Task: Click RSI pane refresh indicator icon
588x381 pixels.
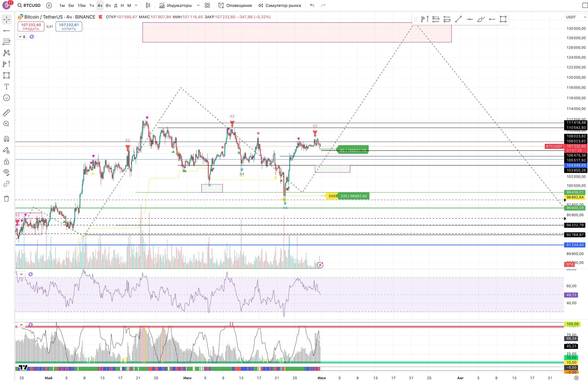Action: click(x=30, y=274)
